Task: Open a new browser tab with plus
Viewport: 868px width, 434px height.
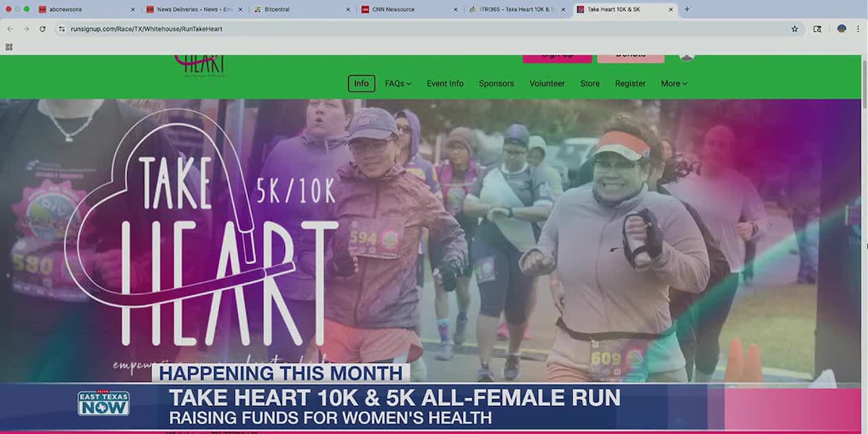Action: (686, 9)
